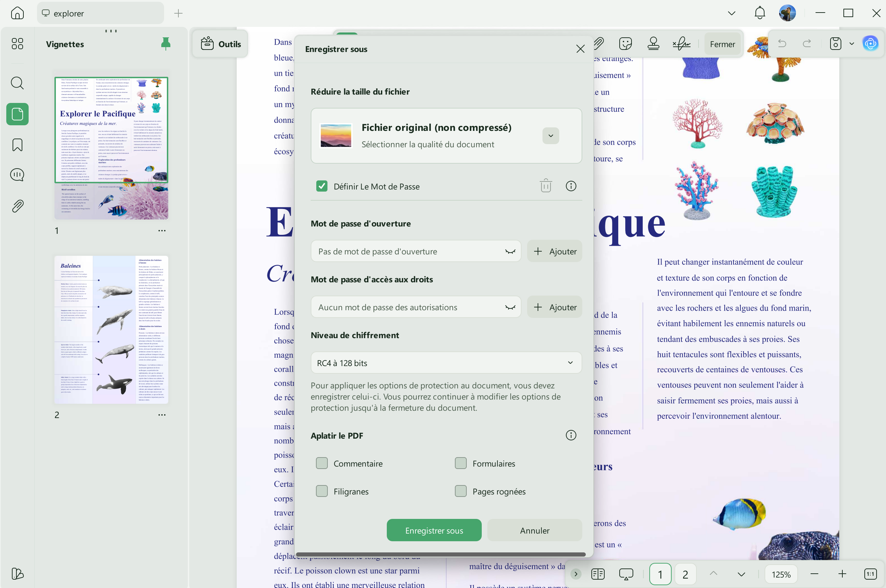Open the attachments sidebar panel
The height and width of the screenshot is (588, 886).
point(17,206)
